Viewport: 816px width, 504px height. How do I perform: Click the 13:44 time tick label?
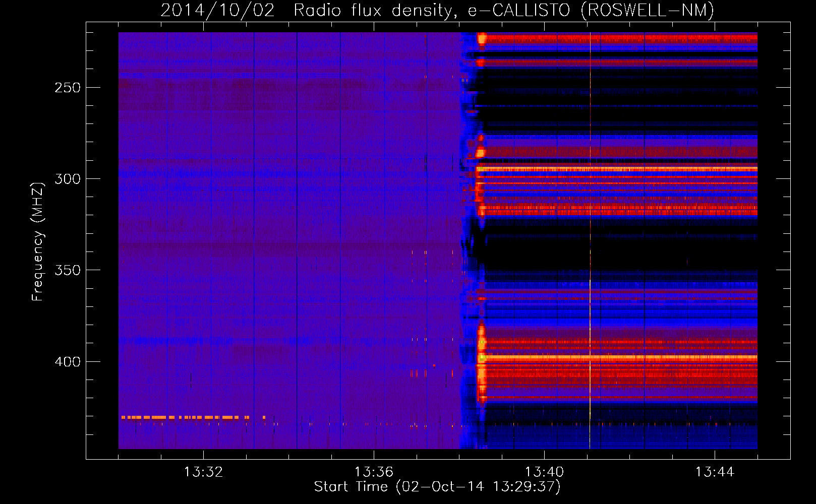coord(715,472)
